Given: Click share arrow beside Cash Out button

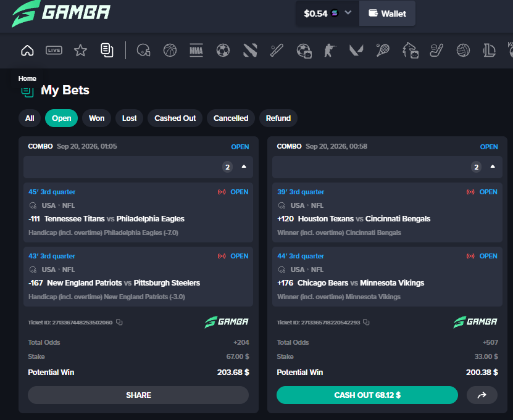Looking at the screenshot, I should (482, 395).
